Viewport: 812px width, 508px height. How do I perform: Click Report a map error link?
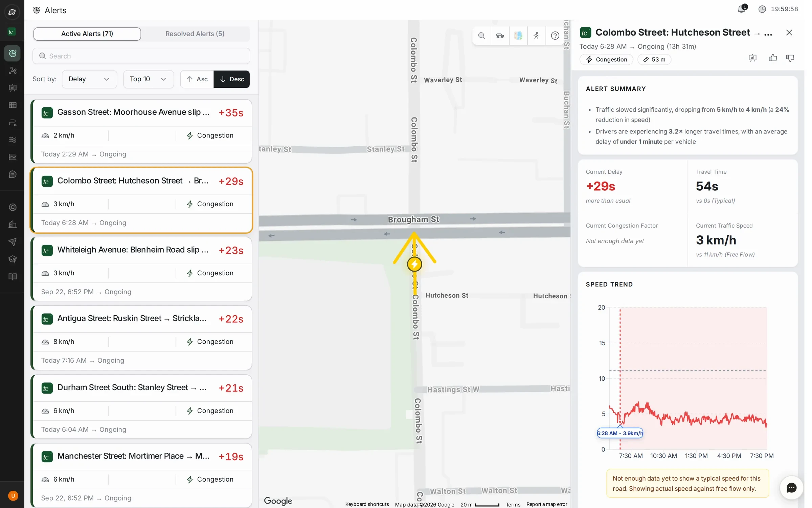coord(547,504)
